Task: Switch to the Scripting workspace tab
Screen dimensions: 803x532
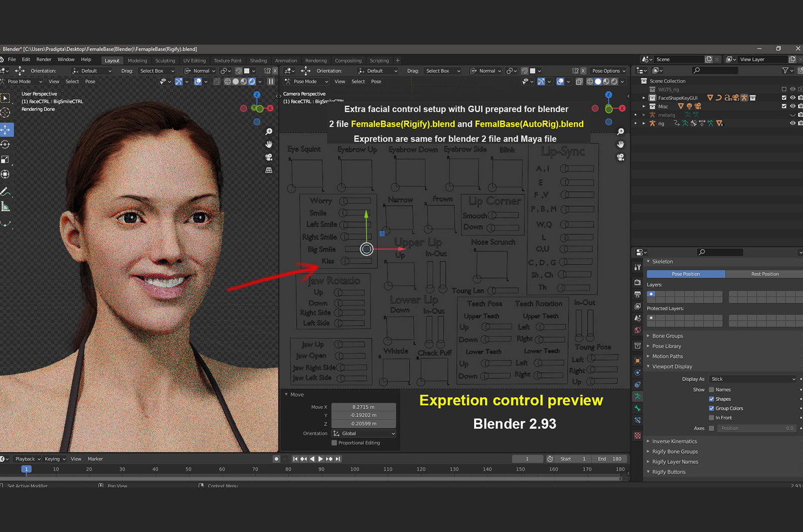Action: [x=379, y=61]
